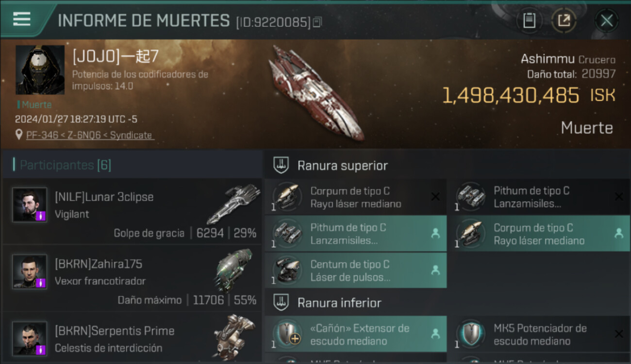Select the Participantes [6] tab
This screenshot has height=364, width=631.
tap(66, 165)
